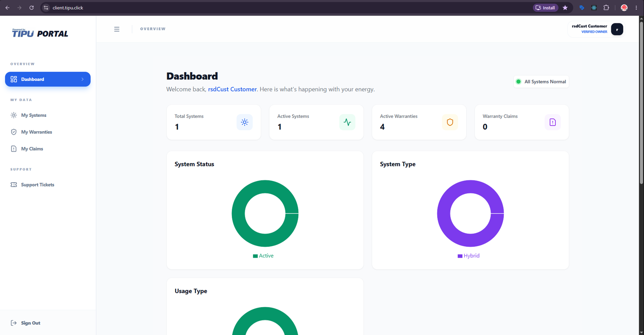Click the browser profile avatar icon
The width and height of the screenshot is (644, 335).
[624, 8]
